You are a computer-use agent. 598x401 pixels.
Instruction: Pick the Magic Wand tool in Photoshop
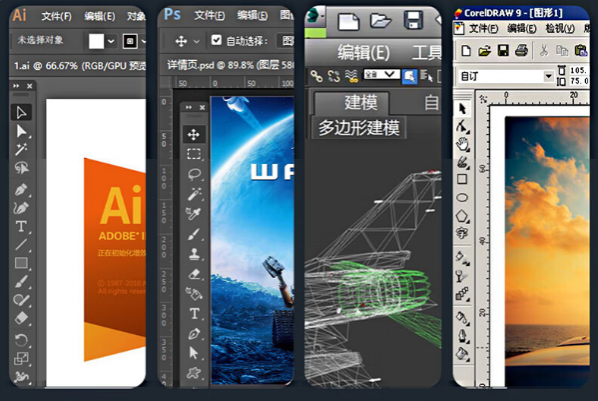coord(194,194)
